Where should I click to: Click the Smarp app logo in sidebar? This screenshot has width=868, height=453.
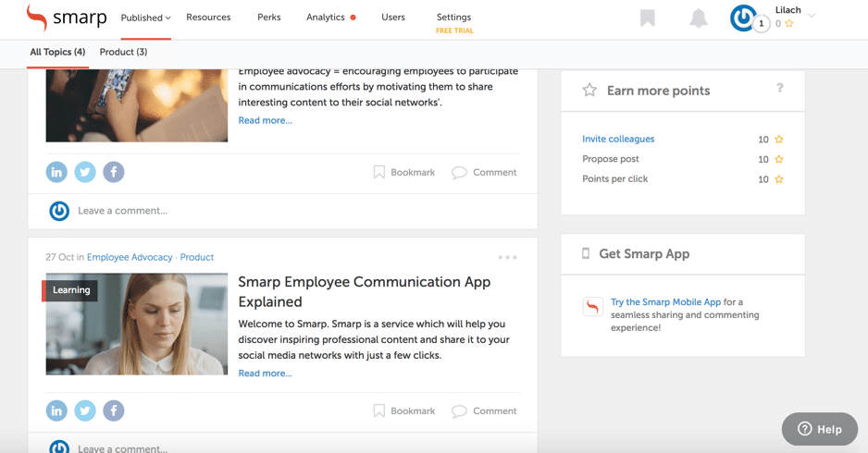coord(593,306)
